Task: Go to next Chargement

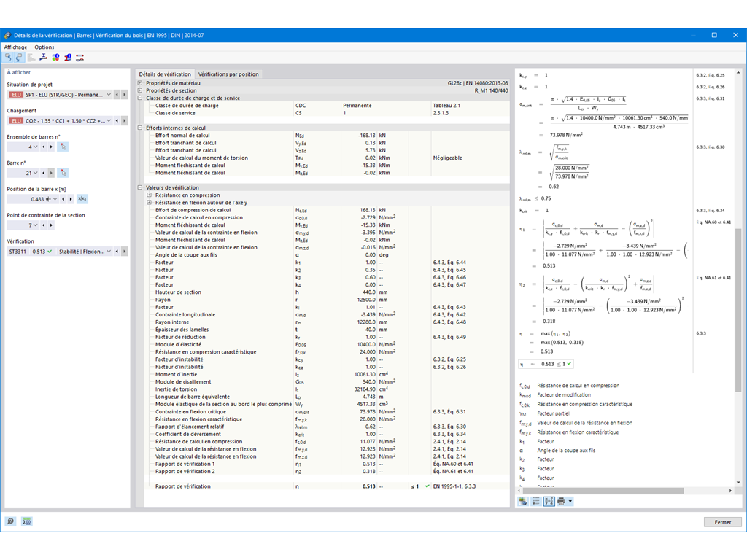Action: [x=124, y=121]
